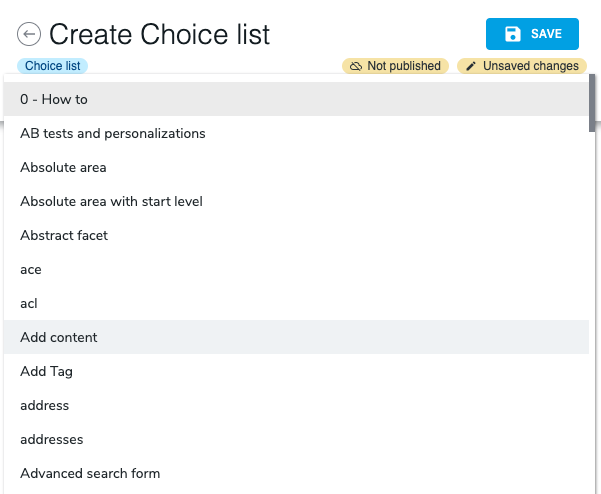Click the Unsaved changes status badge
The image size is (601, 494).
pos(522,66)
